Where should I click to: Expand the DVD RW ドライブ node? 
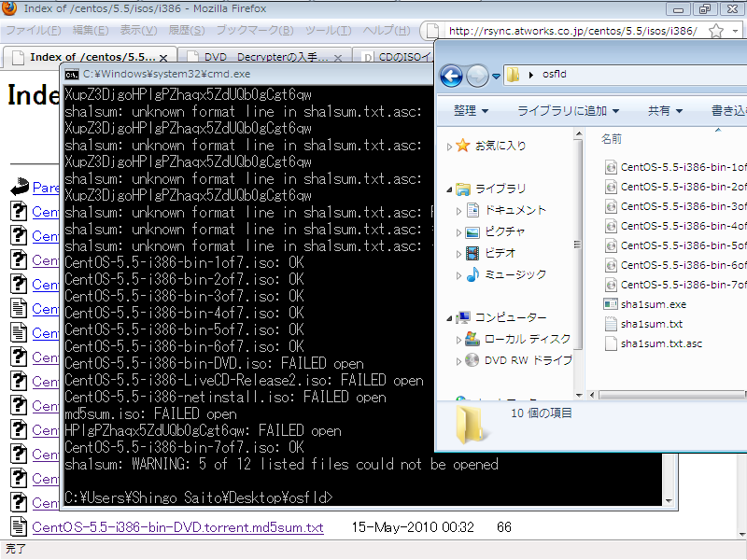(458, 361)
